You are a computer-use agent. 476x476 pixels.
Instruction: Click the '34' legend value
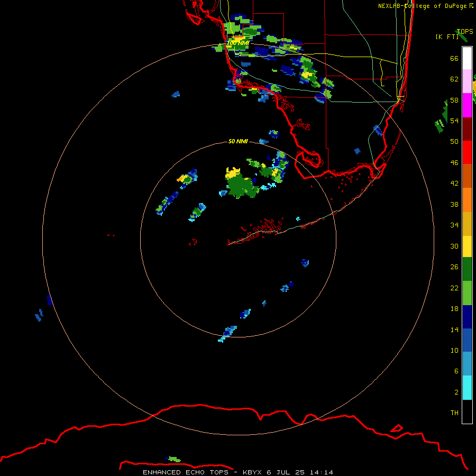coord(454,225)
